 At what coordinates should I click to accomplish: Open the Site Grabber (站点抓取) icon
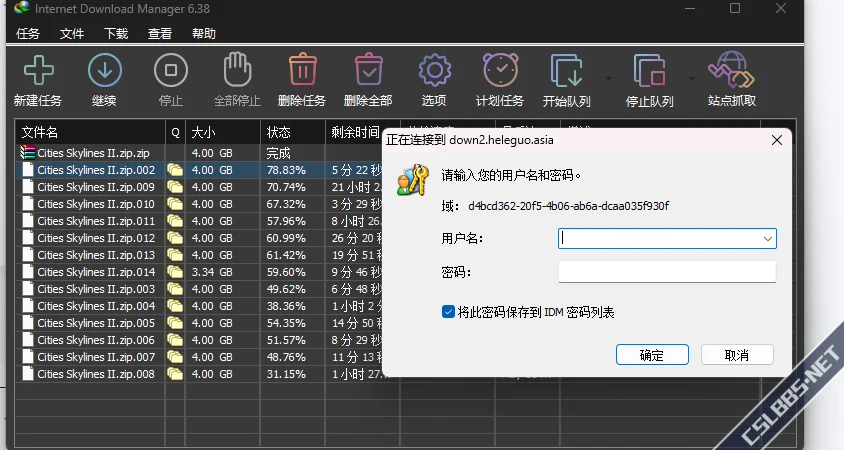[x=732, y=69]
